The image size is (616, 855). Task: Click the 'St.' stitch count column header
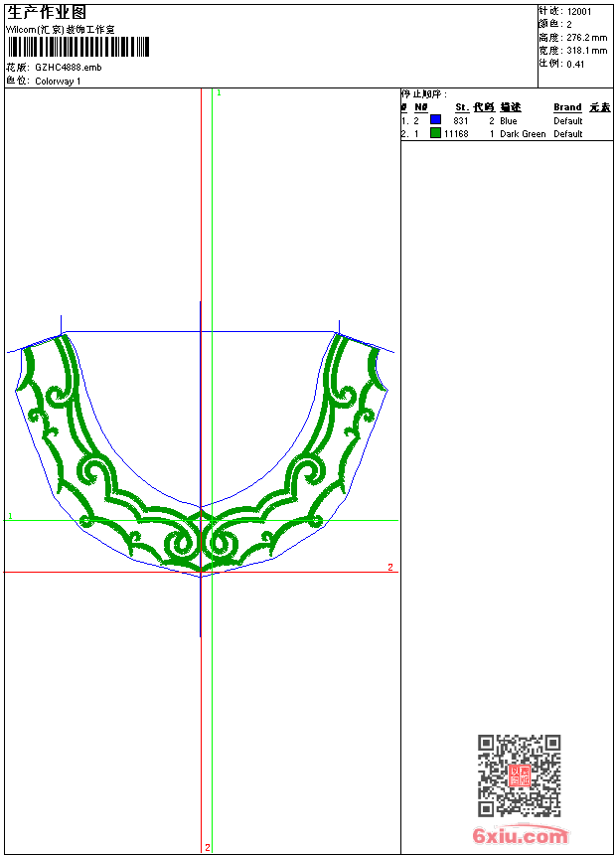(x=462, y=107)
